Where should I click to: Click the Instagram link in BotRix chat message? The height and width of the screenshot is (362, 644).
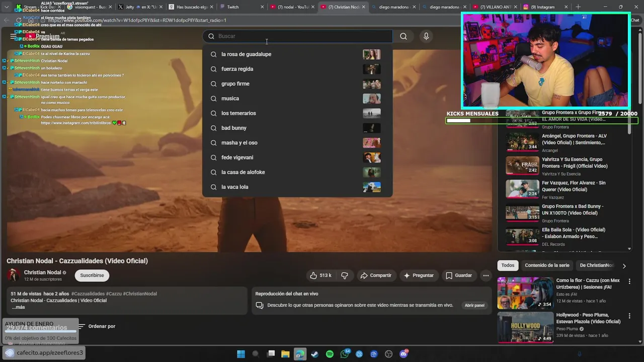[76, 123]
